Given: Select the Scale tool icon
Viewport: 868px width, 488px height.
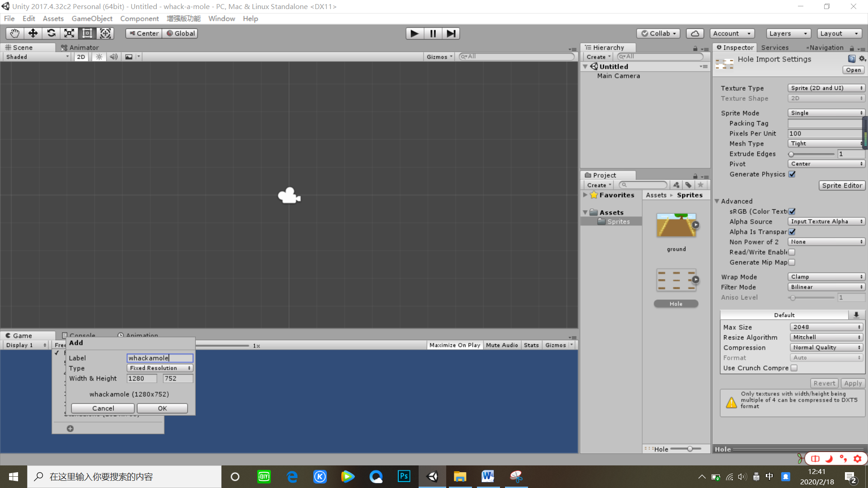Looking at the screenshot, I should 69,33.
